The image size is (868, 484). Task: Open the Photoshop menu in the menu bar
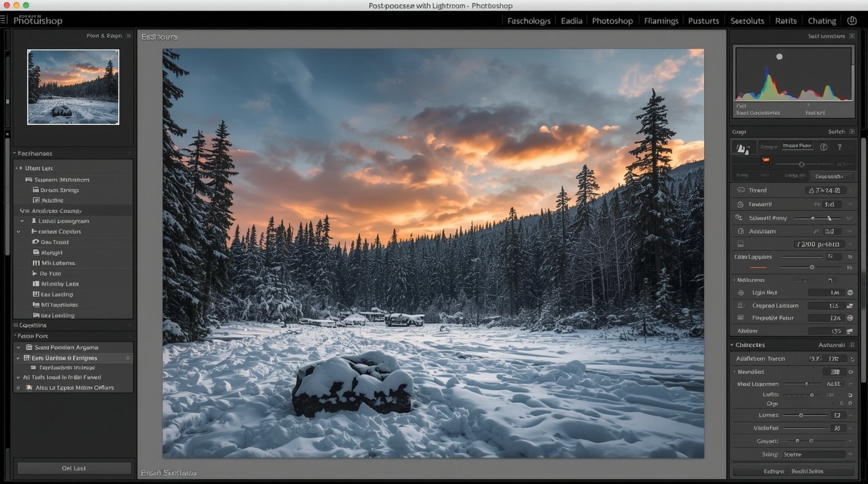pos(612,20)
